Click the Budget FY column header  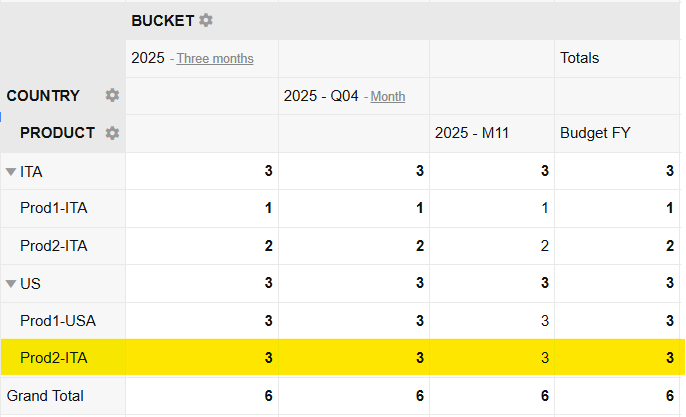594,133
